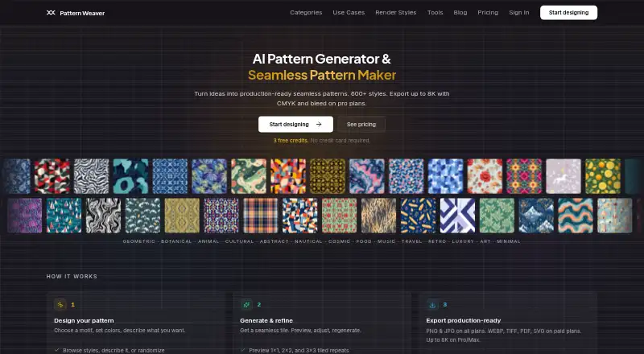Select the lemons and oranges on green pattern
The width and height of the screenshot is (644, 354).
tap(603, 176)
